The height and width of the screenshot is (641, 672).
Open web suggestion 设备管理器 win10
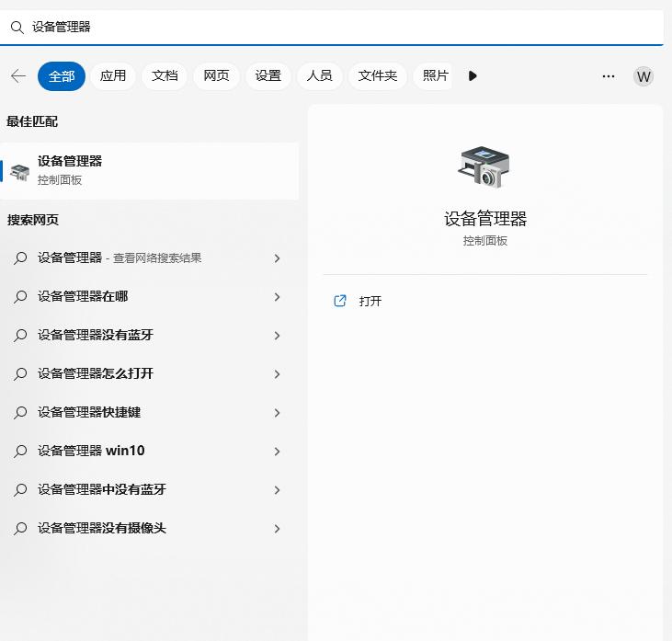tap(149, 451)
